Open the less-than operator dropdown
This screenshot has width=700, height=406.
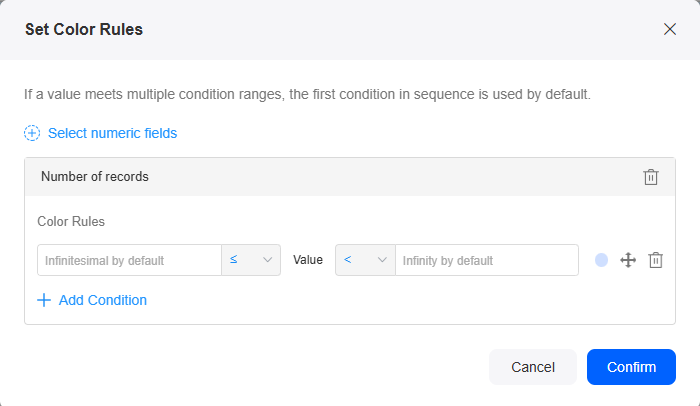click(365, 260)
